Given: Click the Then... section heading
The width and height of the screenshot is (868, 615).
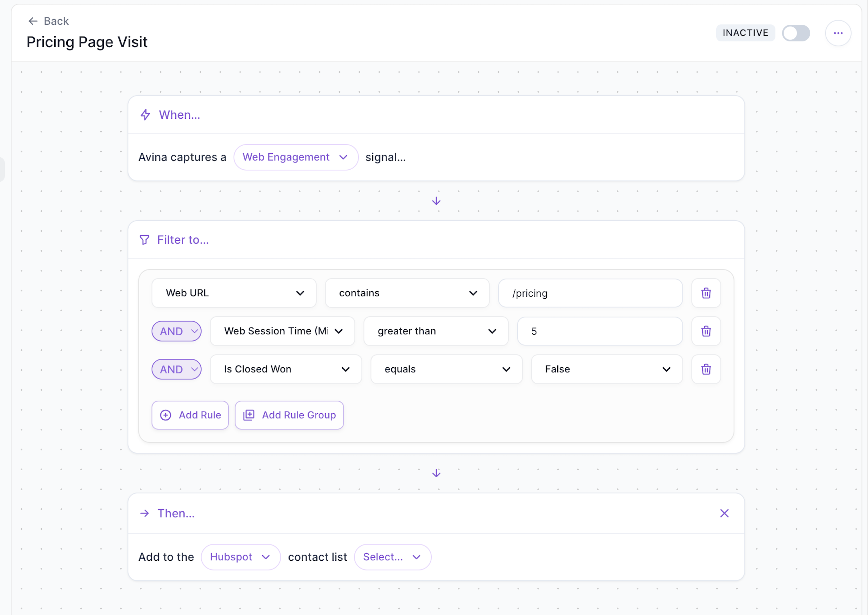Looking at the screenshot, I should (176, 513).
